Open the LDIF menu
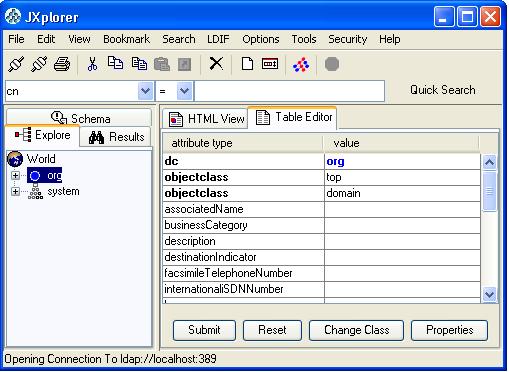Image resolution: width=509 pixels, height=372 pixels. (218, 39)
